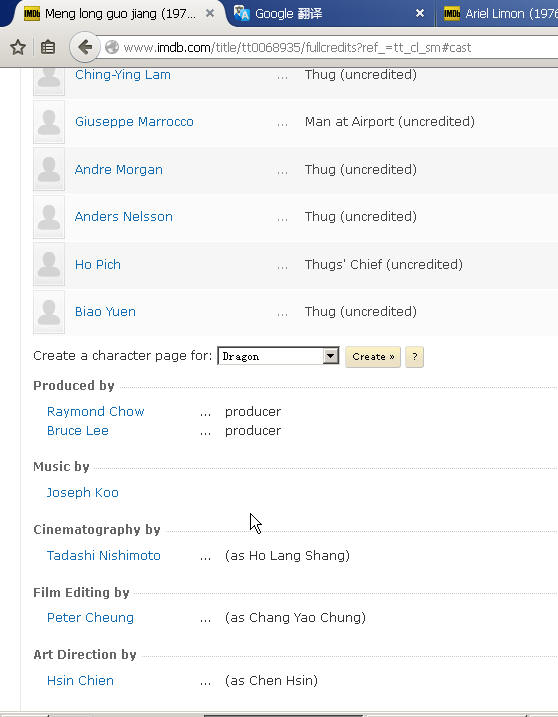Open Joseph Koo's music credit link
This screenshot has height=717, width=558.
(x=83, y=492)
